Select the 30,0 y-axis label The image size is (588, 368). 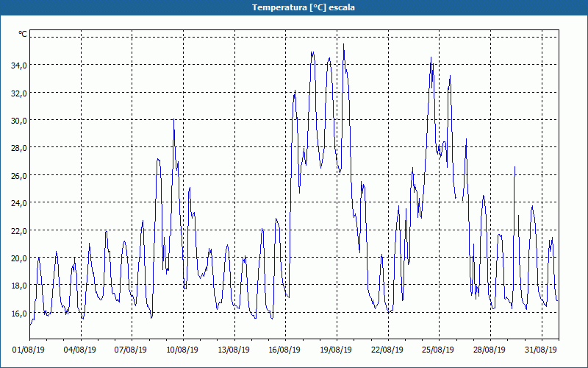(19, 121)
